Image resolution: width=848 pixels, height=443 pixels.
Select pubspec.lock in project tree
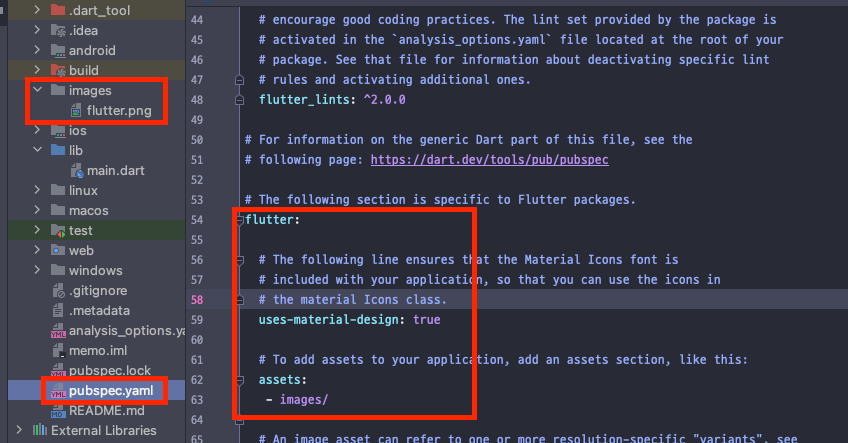110,371
